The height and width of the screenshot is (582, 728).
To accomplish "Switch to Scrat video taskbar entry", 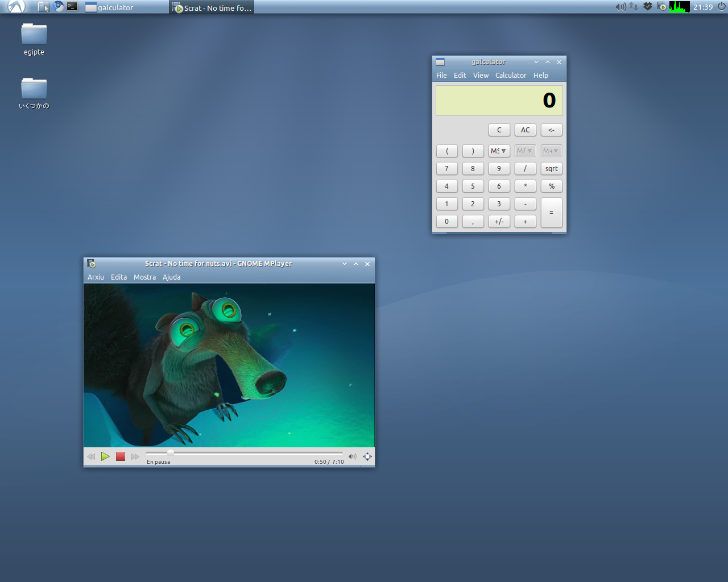I will pos(212,7).
